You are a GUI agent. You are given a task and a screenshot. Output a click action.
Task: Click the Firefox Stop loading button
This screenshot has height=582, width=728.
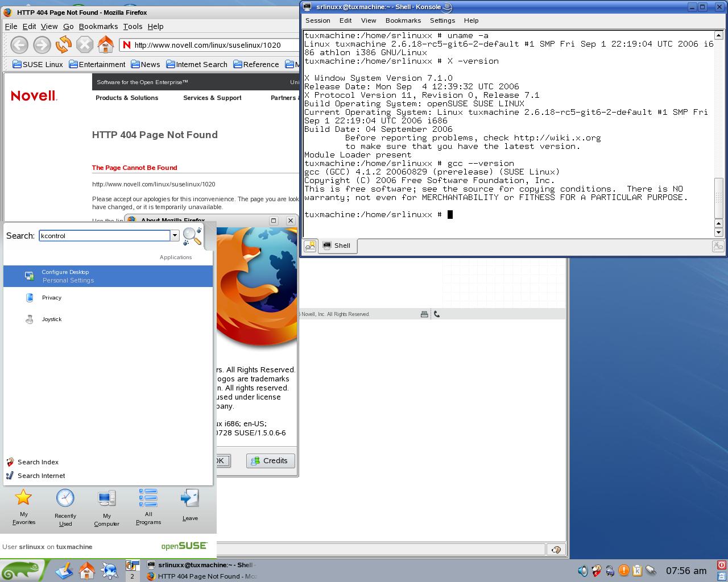(x=85, y=44)
